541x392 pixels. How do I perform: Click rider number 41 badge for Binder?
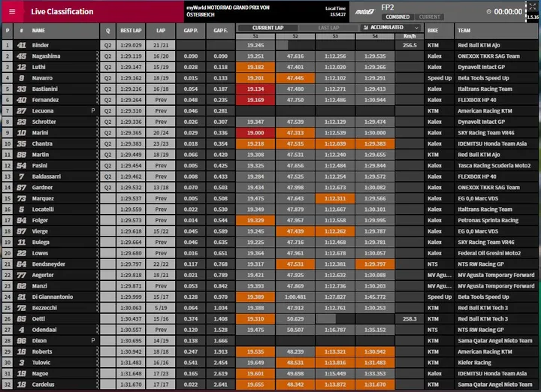(x=21, y=45)
